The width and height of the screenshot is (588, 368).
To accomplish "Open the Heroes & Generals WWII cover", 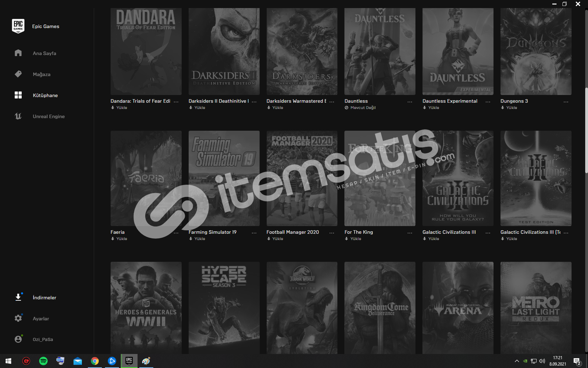I will coord(146,308).
